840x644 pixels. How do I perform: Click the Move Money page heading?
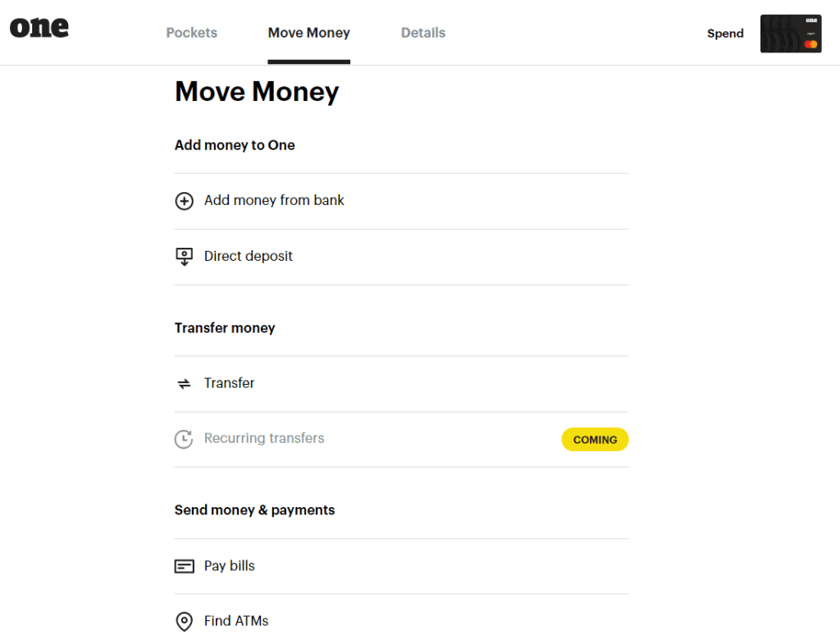click(x=257, y=91)
